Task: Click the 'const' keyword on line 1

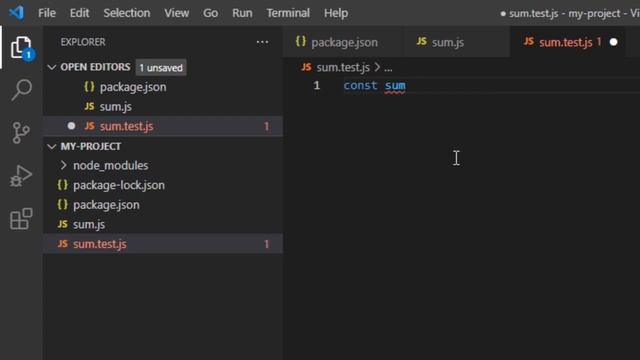Action: tap(360, 85)
